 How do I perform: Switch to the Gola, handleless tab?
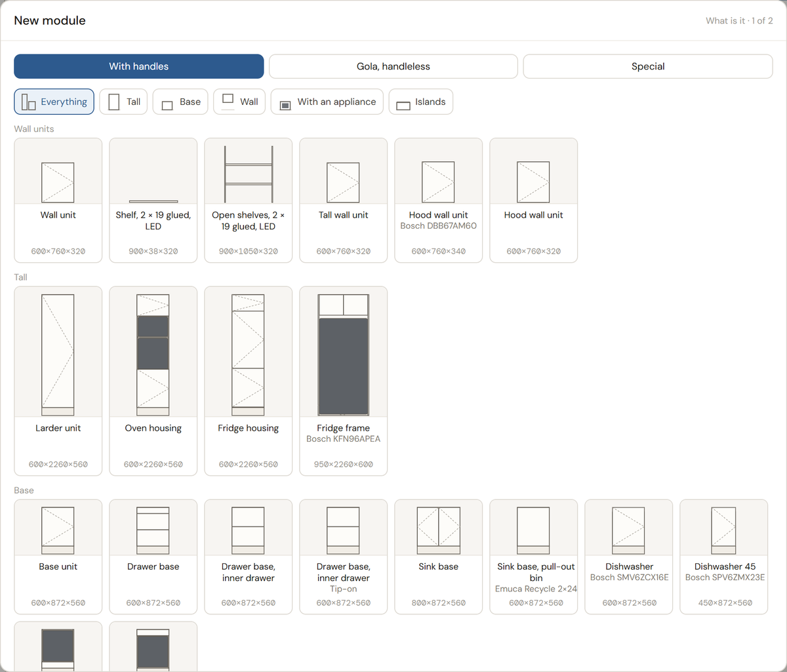393,66
